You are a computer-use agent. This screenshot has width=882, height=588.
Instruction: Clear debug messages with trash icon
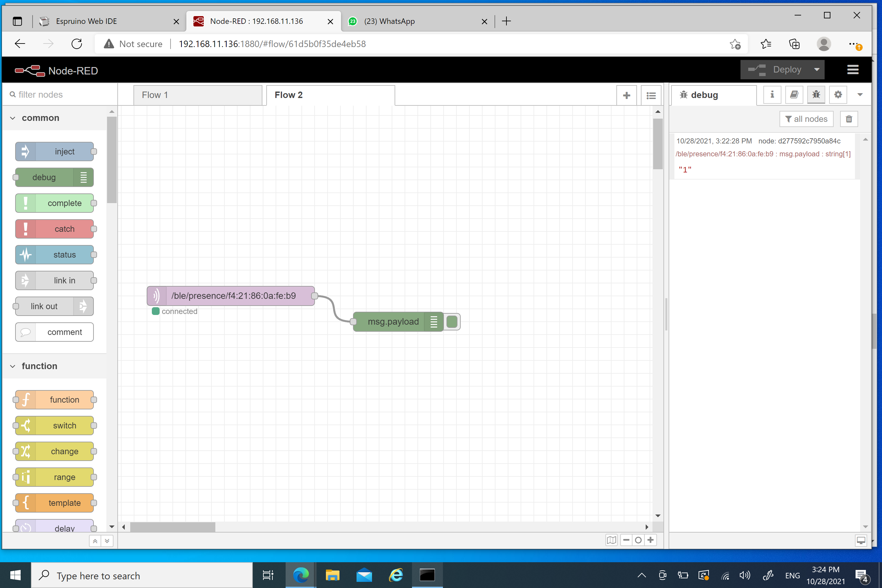coord(849,119)
